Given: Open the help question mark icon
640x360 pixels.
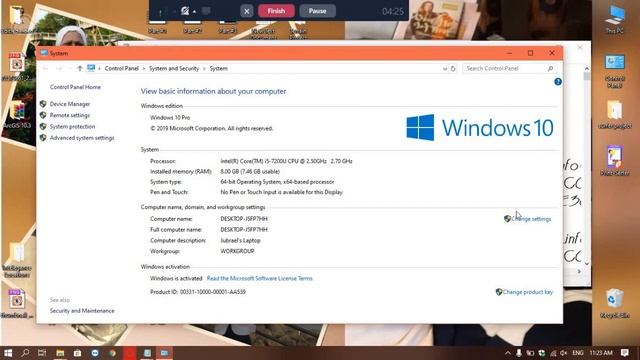Looking at the screenshot, I should coord(558,82).
